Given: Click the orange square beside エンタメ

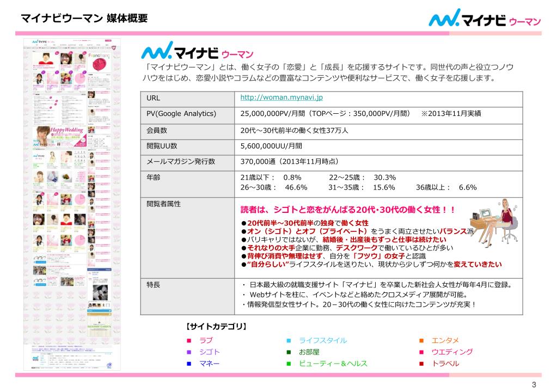Looking at the screenshot, I should (421, 341).
